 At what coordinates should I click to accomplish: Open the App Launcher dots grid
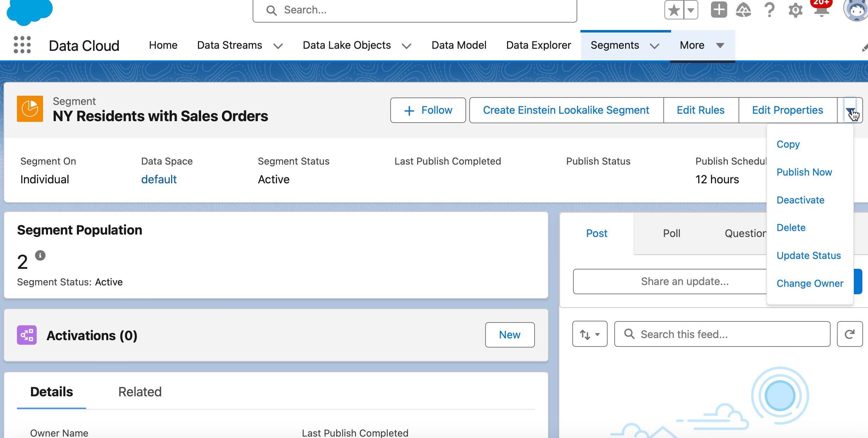(22, 45)
